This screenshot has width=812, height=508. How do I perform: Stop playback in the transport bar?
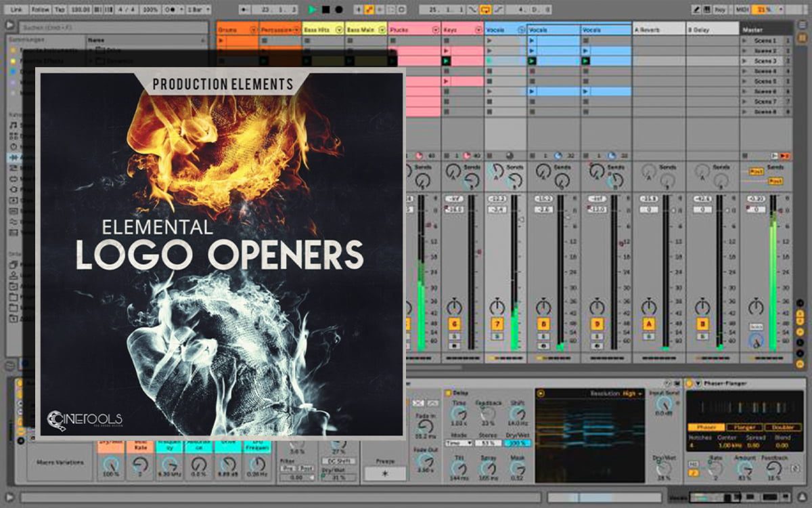click(325, 10)
